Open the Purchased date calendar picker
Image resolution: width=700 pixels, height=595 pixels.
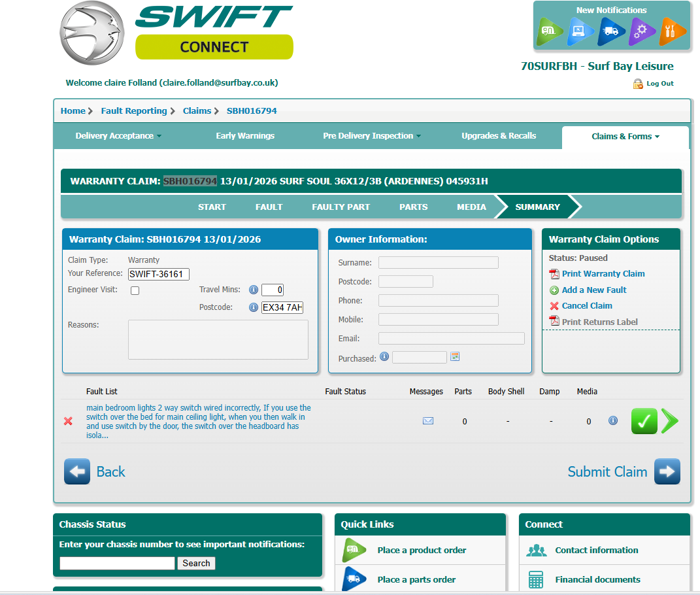point(455,356)
